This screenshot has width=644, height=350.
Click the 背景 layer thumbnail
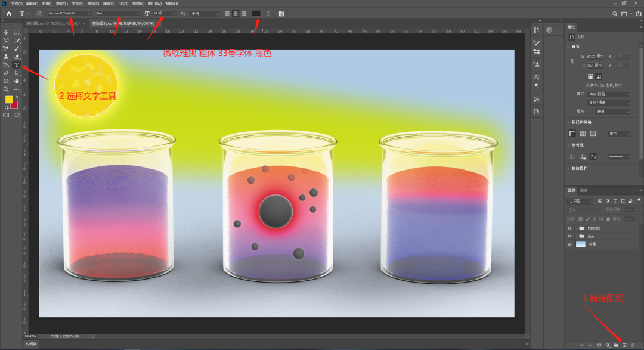pos(580,244)
